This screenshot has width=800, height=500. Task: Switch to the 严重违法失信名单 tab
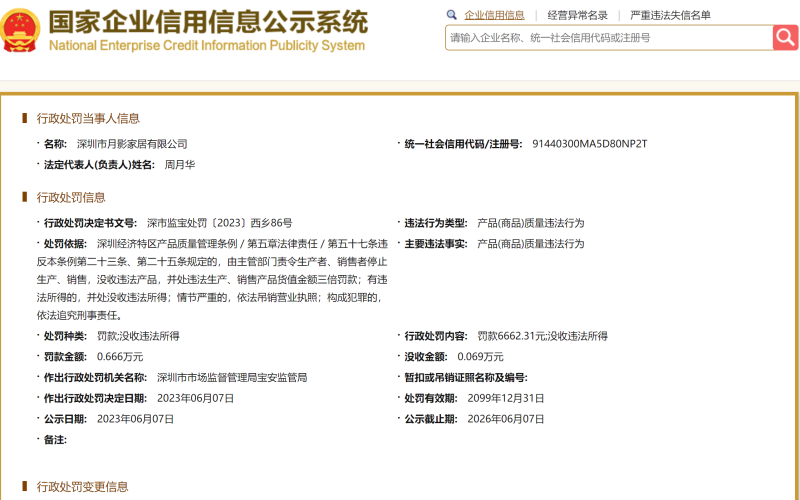pyautogui.click(x=670, y=15)
